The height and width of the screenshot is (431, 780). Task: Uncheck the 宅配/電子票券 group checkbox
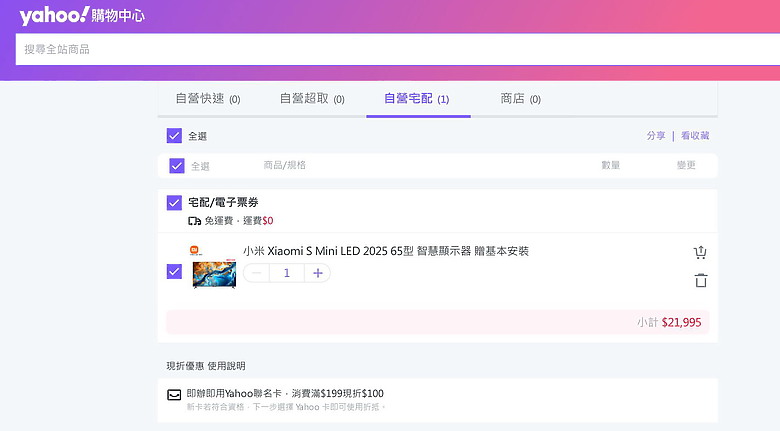tap(174, 203)
